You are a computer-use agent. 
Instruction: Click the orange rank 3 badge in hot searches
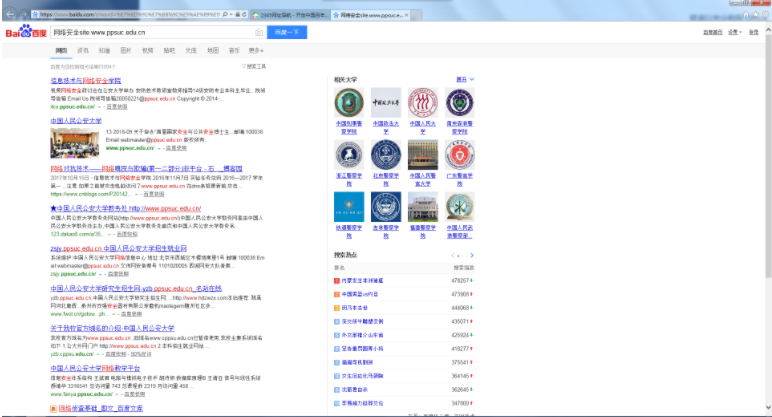(x=337, y=308)
